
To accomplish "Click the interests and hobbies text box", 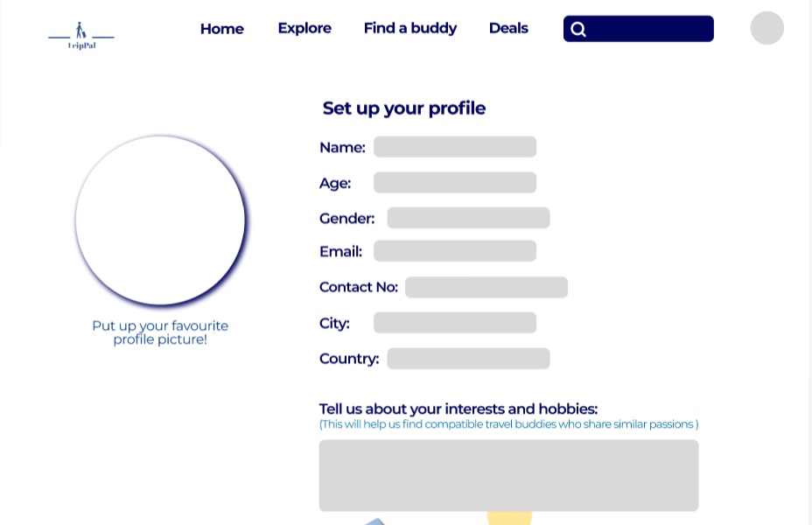I will [x=508, y=475].
